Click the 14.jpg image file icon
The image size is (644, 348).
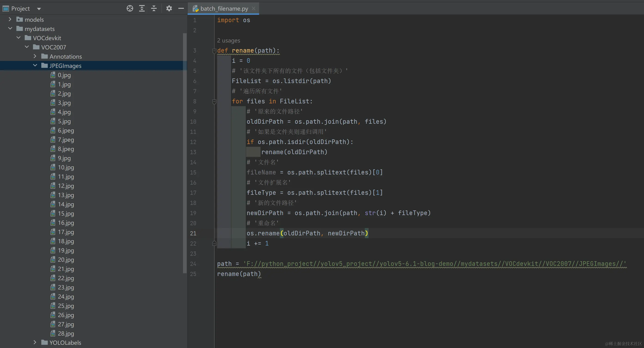[x=53, y=204]
